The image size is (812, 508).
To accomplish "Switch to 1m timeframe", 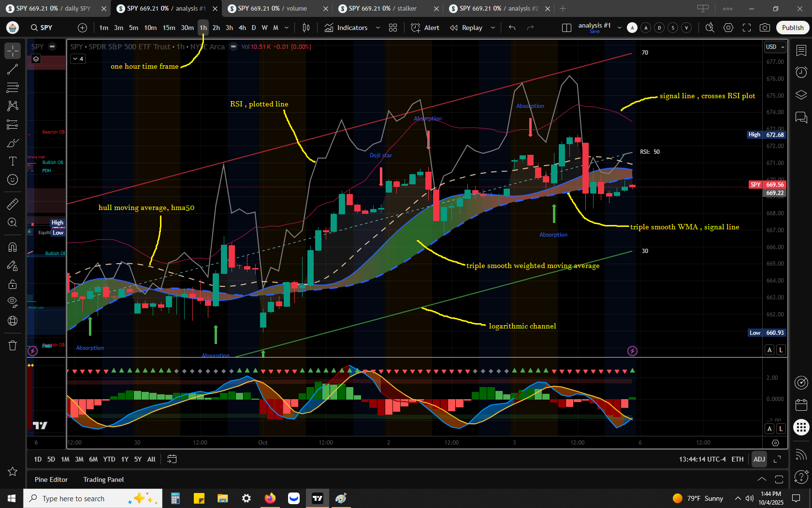I will click(x=104, y=28).
